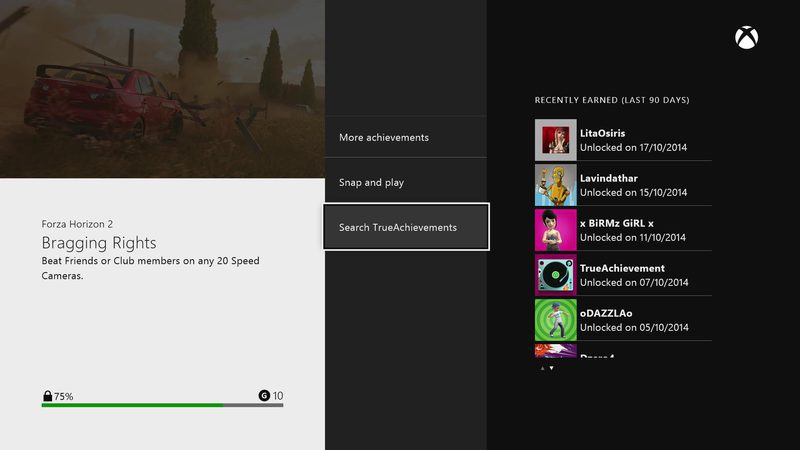Click the achievement progress bar
Viewport: 800px width, 450px height.
point(162,405)
